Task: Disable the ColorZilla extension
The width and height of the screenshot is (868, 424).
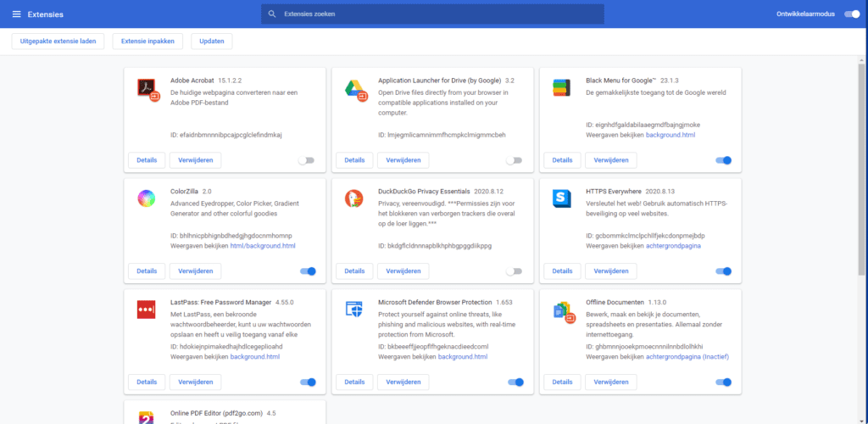Action: point(308,271)
